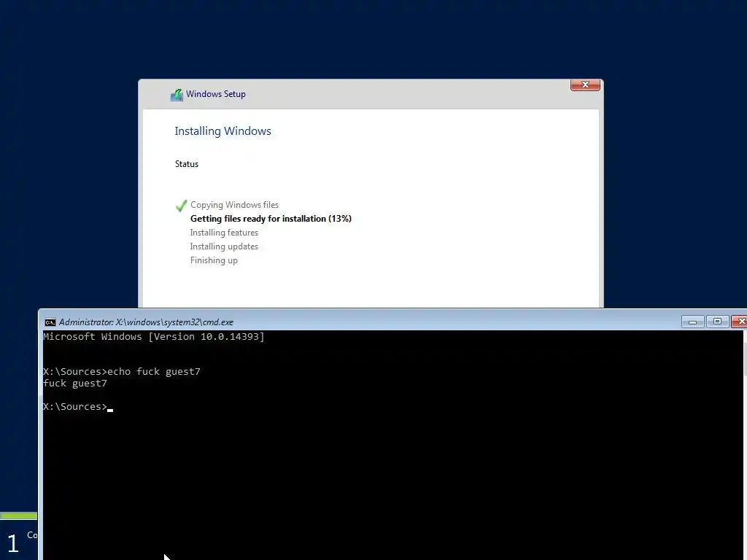This screenshot has height=560, width=747.
Task: Click the active X:\Sources> prompt line
Action: tap(77, 407)
